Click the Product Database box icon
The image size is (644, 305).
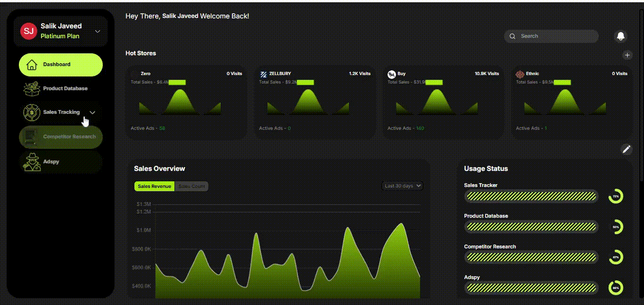32,88
